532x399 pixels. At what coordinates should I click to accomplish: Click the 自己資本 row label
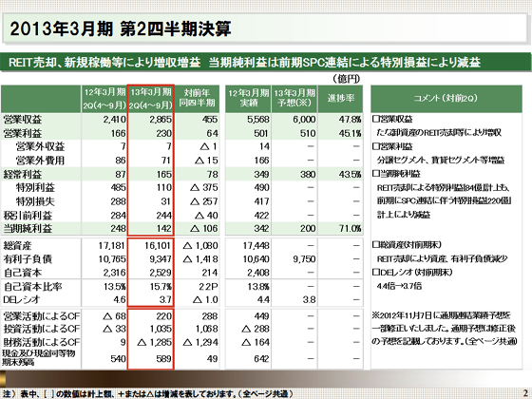(x=23, y=273)
